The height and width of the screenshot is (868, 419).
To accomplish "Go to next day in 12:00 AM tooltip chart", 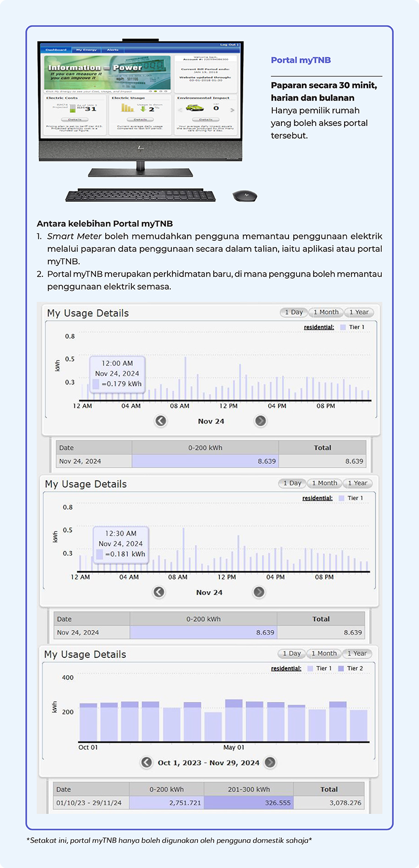I will coord(260,421).
